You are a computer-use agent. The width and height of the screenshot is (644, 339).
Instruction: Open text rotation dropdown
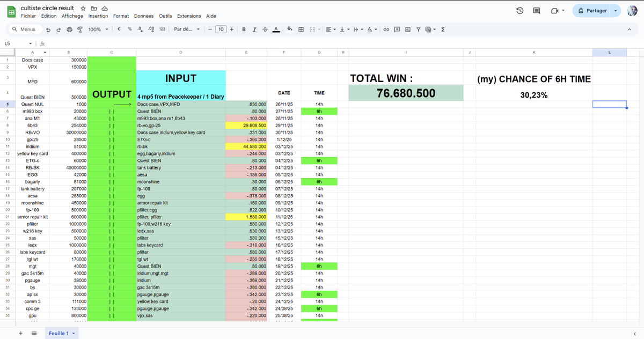371,30
